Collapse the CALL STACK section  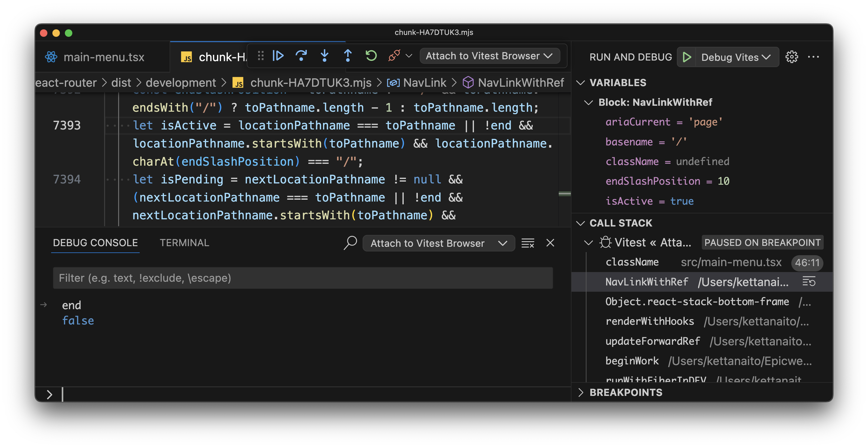(580, 223)
